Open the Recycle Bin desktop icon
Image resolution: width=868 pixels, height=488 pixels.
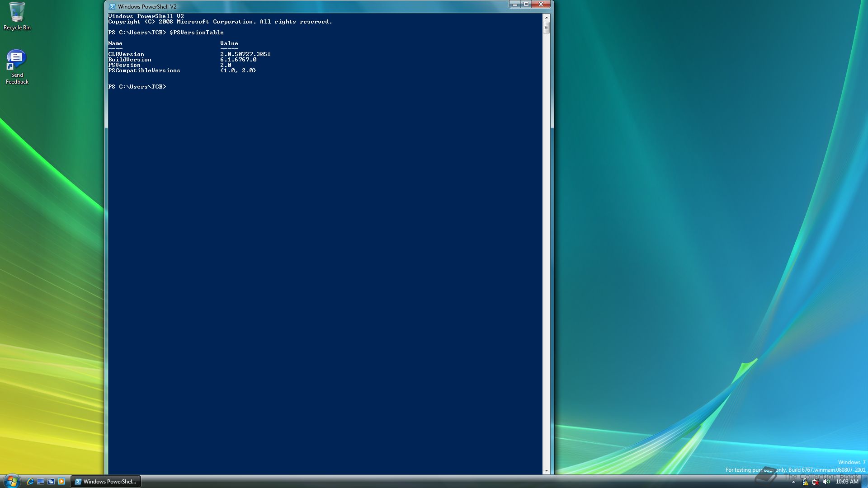click(17, 16)
